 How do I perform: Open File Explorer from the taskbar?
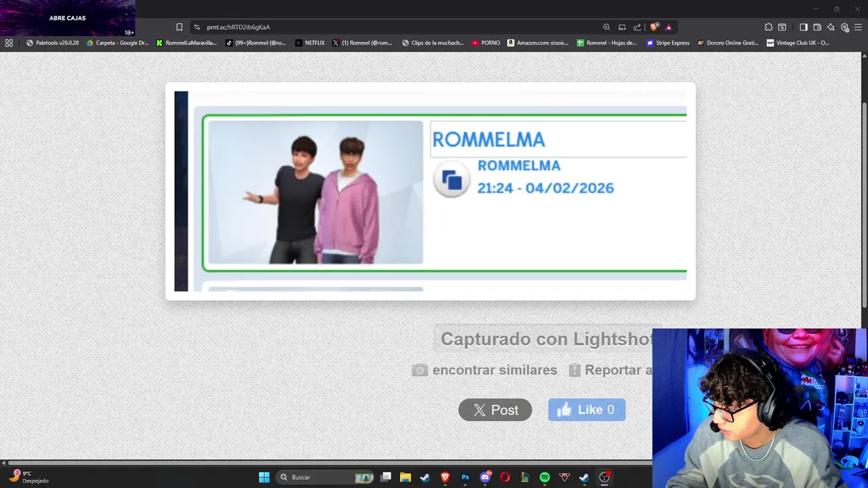[x=406, y=477]
